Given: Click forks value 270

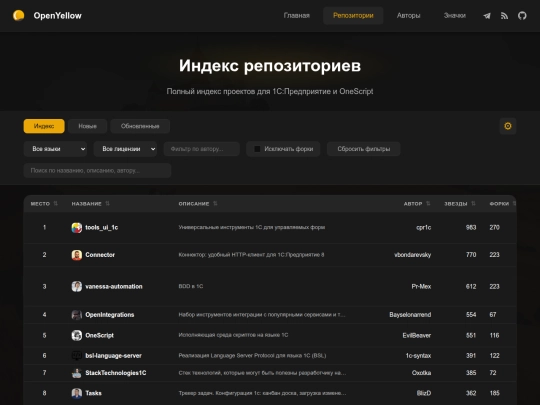Looking at the screenshot, I should coord(495,228).
